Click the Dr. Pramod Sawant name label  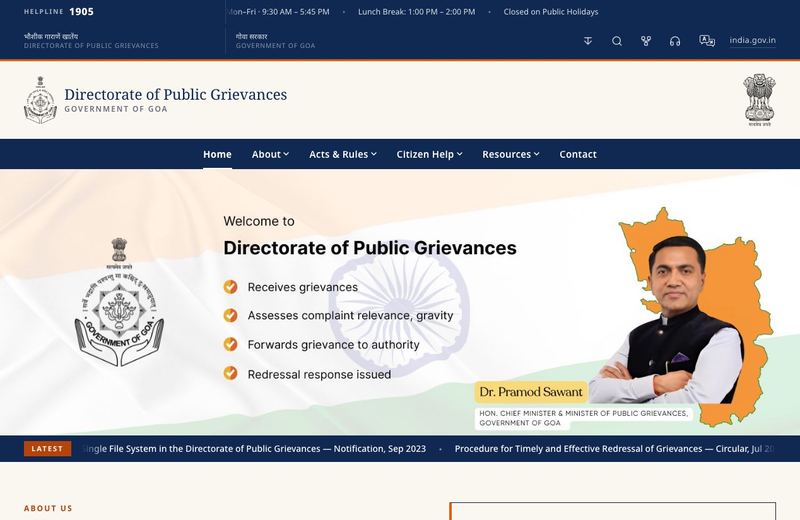coord(531,392)
